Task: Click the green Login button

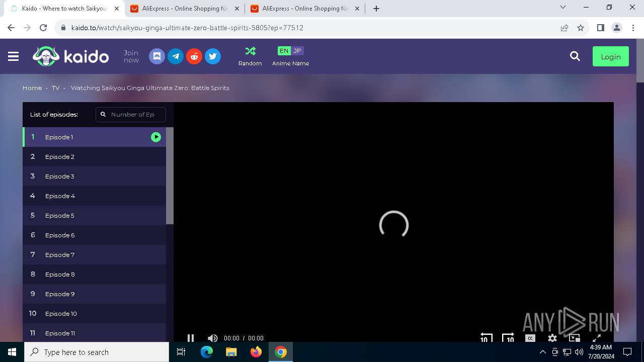Action: [x=611, y=57]
